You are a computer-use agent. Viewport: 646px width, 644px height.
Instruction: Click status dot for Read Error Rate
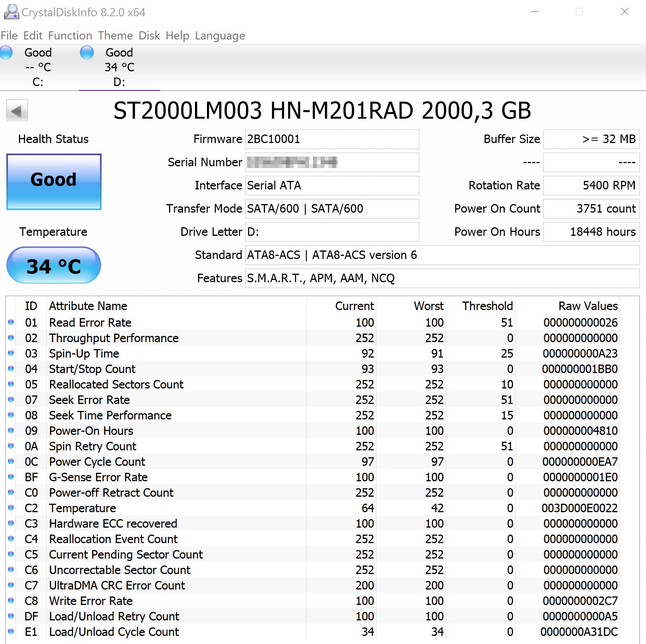pos(11,322)
